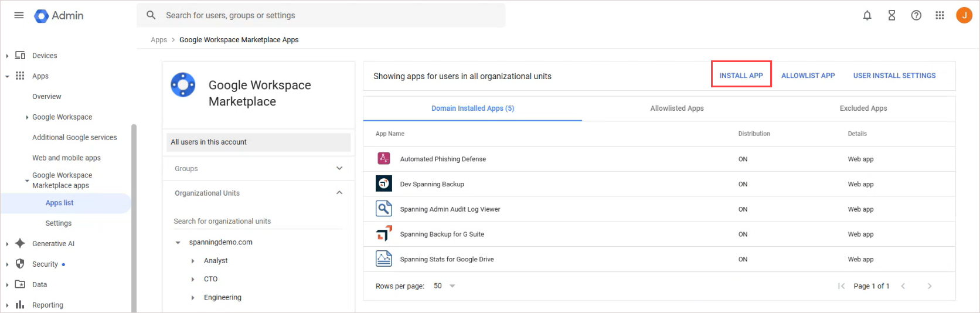Open Overview in the sidebar
Viewport: 980px width, 313px height.
pyautogui.click(x=47, y=97)
